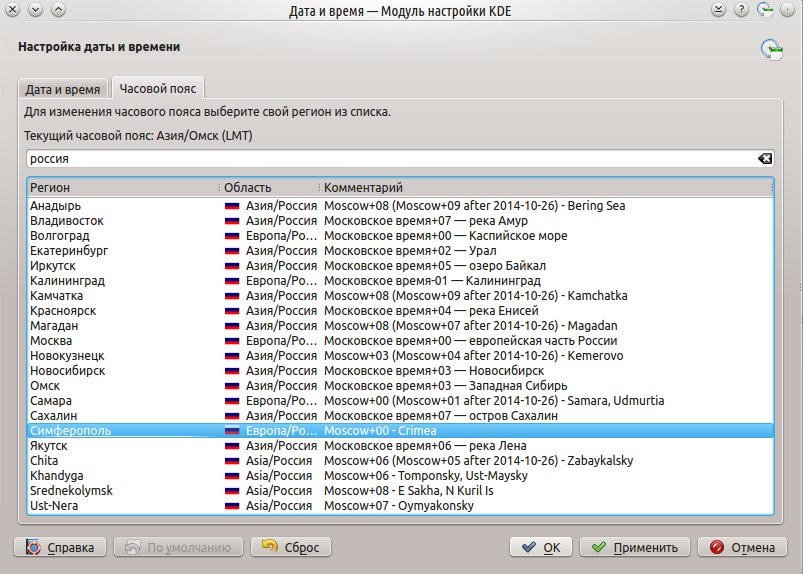Select the Москва timezone row
The width and height of the screenshot is (803, 574).
point(400,341)
